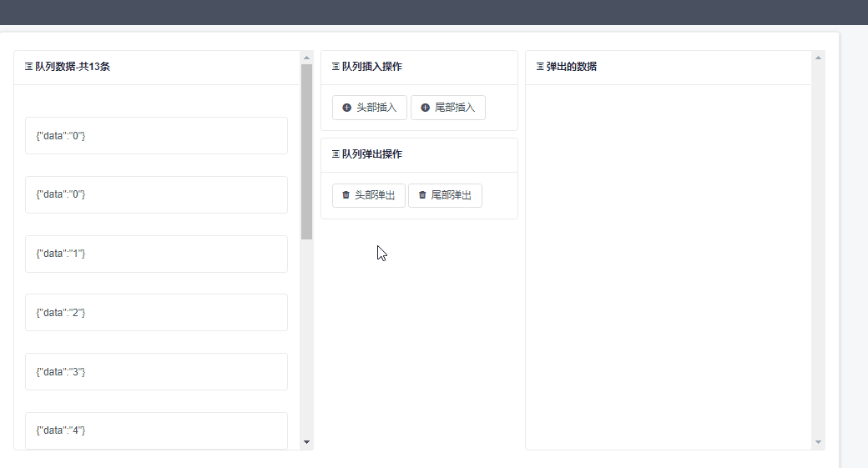Click the list icon beside 队列数据-共13条
This screenshot has width=868, height=468.
[x=28, y=67]
